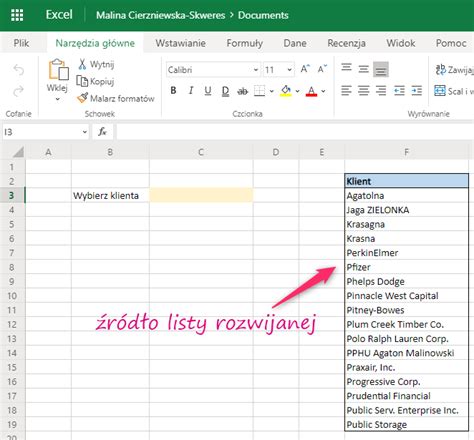This screenshot has height=440, width=474.
Task: Toggle strikethrough ab formatting
Action: point(242,91)
